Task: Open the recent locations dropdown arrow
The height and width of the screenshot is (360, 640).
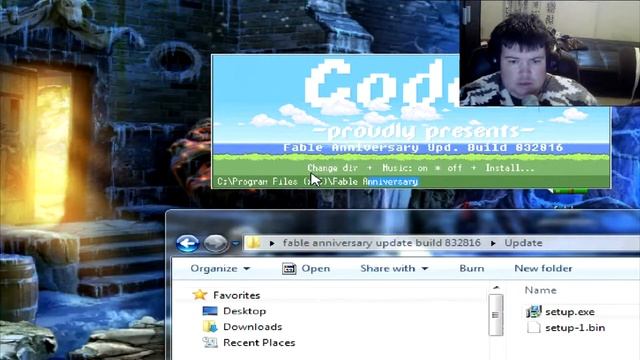Action: (236, 244)
